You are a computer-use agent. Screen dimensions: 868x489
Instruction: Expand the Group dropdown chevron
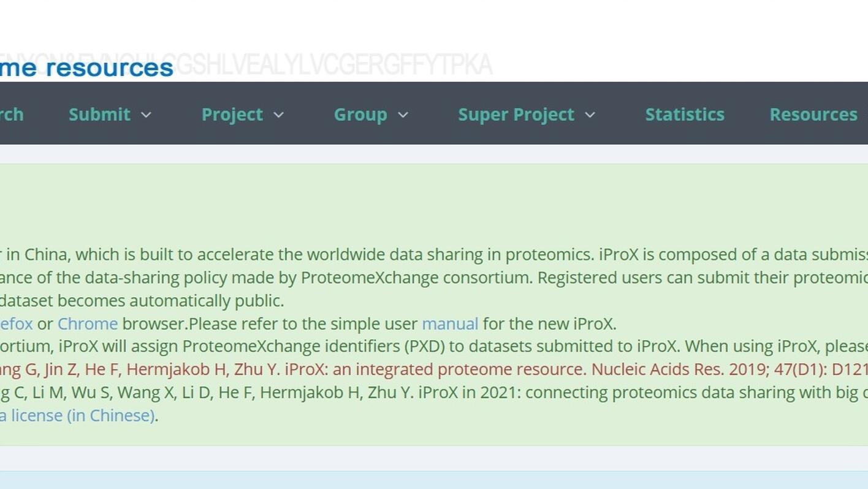403,115
